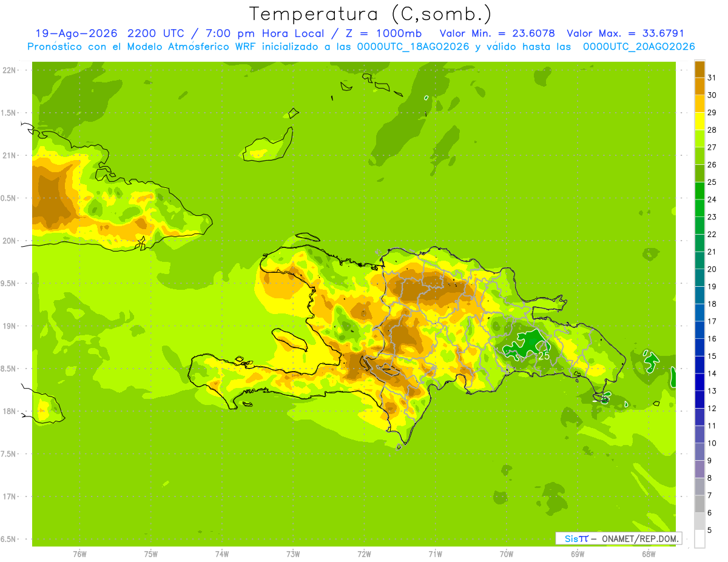
Task: Click the '9.5N' latitude label
Action: (x=9, y=283)
